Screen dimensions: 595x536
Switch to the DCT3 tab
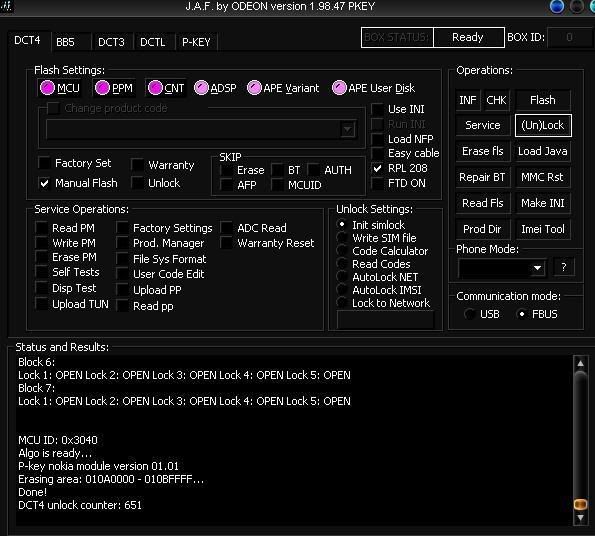(111, 42)
